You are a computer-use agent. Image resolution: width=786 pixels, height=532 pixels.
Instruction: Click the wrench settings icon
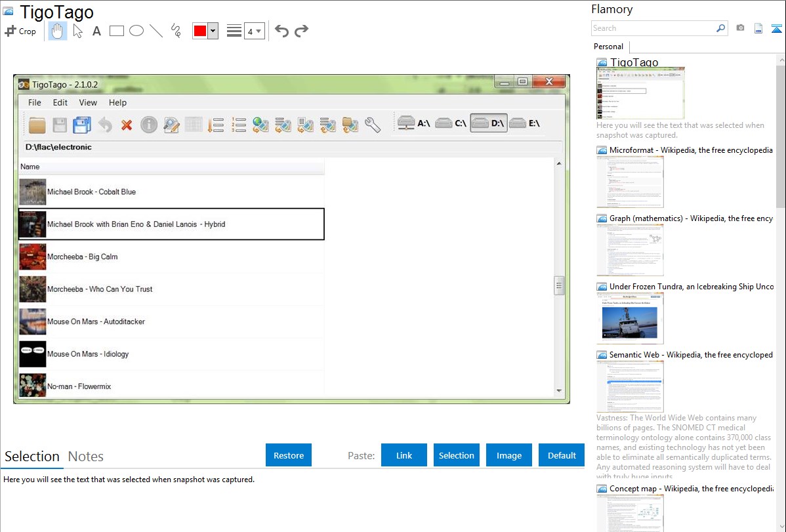[x=373, y=125]
